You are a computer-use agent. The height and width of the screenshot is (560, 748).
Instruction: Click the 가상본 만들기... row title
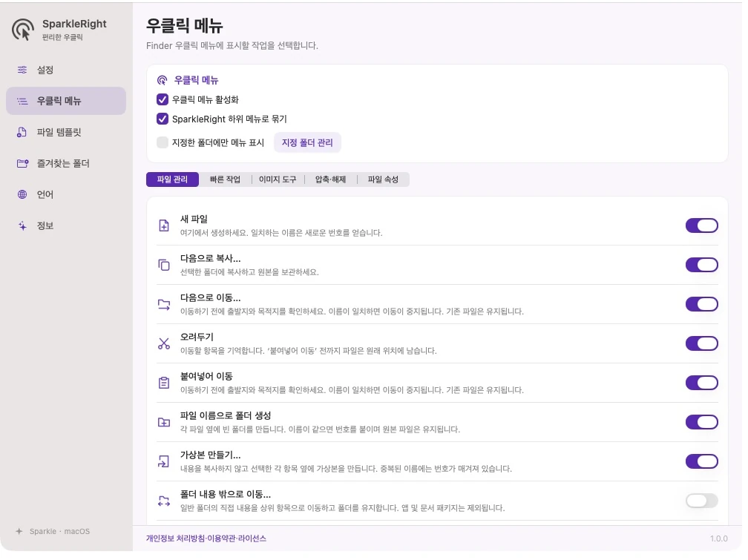[211, 455]
